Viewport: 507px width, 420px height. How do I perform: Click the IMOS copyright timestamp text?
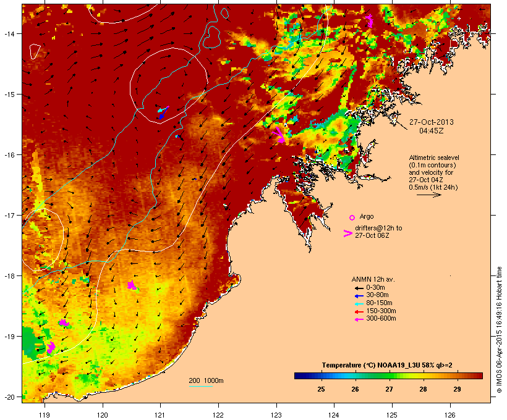(499, 330)
